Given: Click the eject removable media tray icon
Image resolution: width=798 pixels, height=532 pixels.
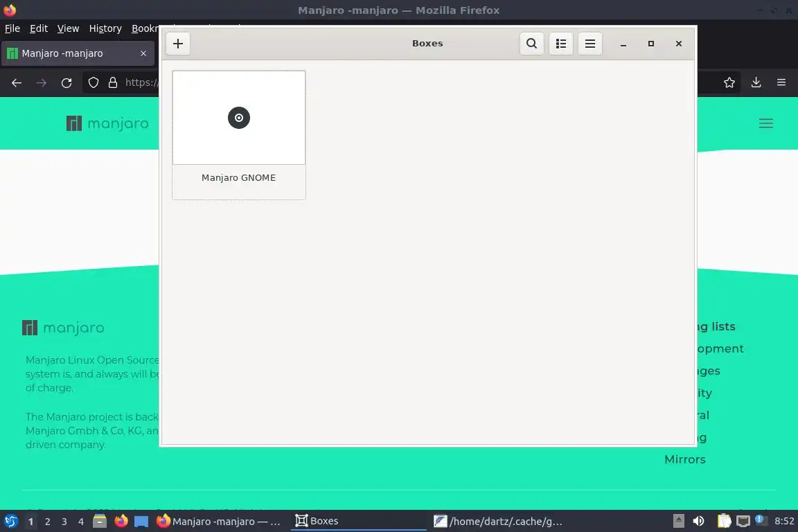Looking at the screenshot, I should click(x=678, y=522).
